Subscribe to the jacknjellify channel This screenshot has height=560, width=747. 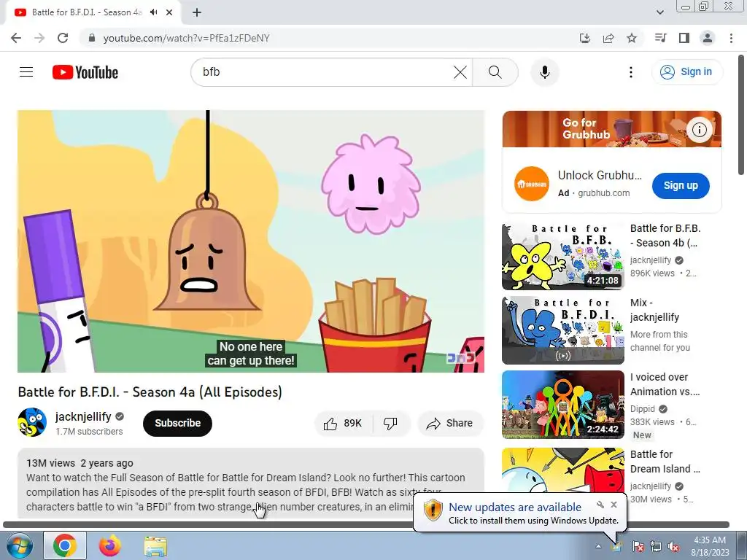click(177, 423)
